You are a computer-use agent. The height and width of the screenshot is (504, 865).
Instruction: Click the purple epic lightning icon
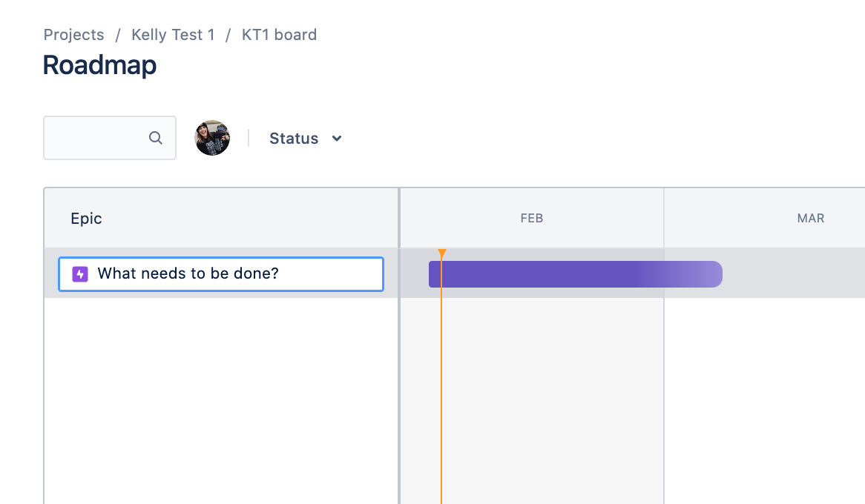point(80,274)
